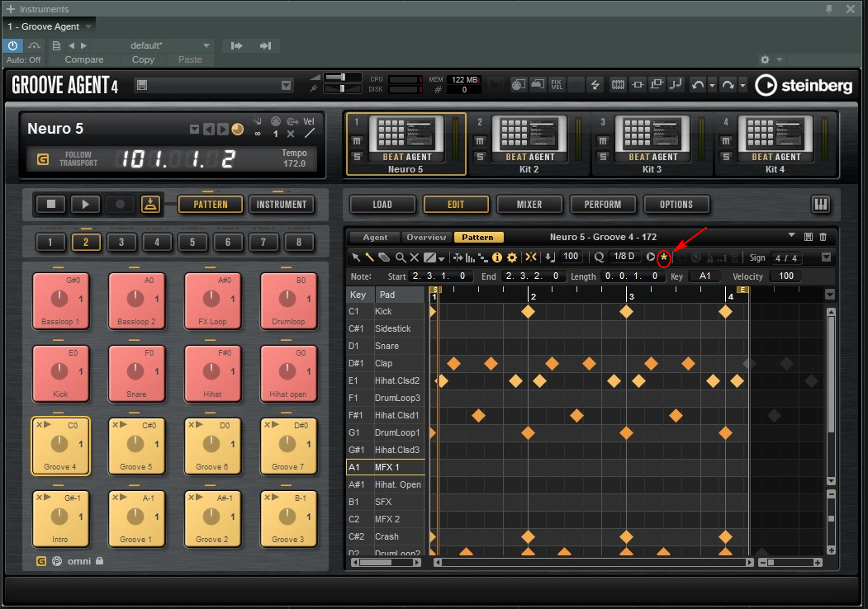Click the RAM icon in plug-in toolbar
This screenshot has width=868, height=609.
pyautogui.click(x=618, y=85)
